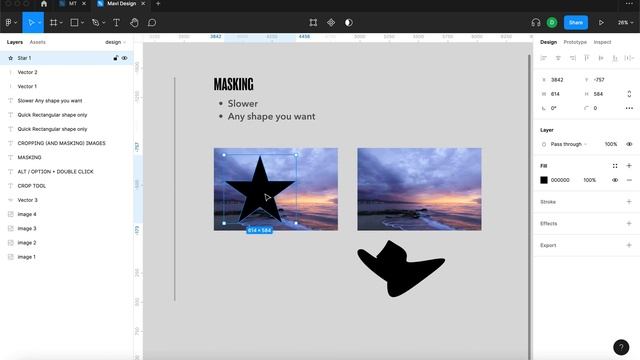
Task: Add a new tab with plus
Action: pyautogui.click(x=158, y=4)
